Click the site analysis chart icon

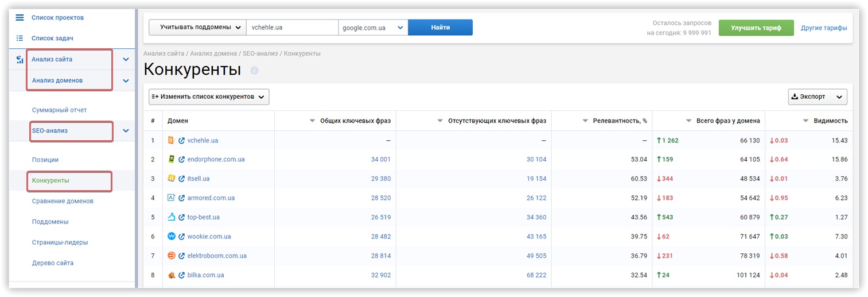[x=20, y=59]
